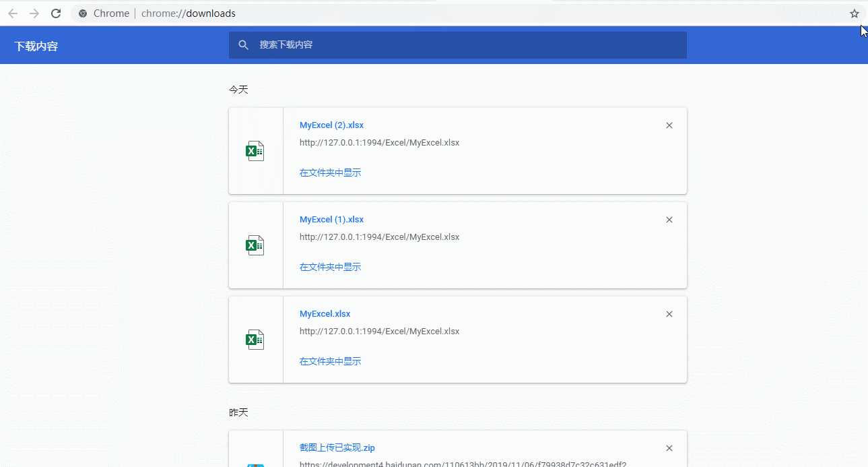This screenshot has width=868, height=467.
Task: Open the MyExcel (1).xlsx file link
Action: click(331, 220)
